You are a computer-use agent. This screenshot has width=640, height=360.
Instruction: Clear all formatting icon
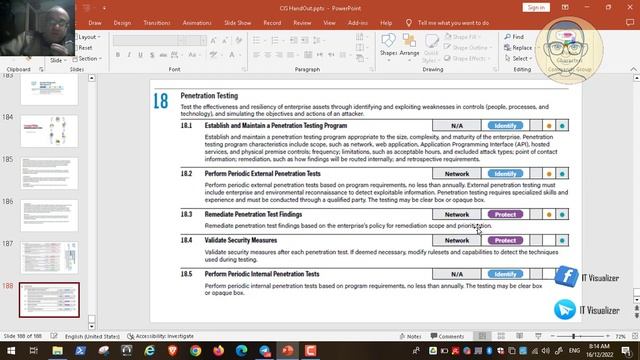[238, 40]
